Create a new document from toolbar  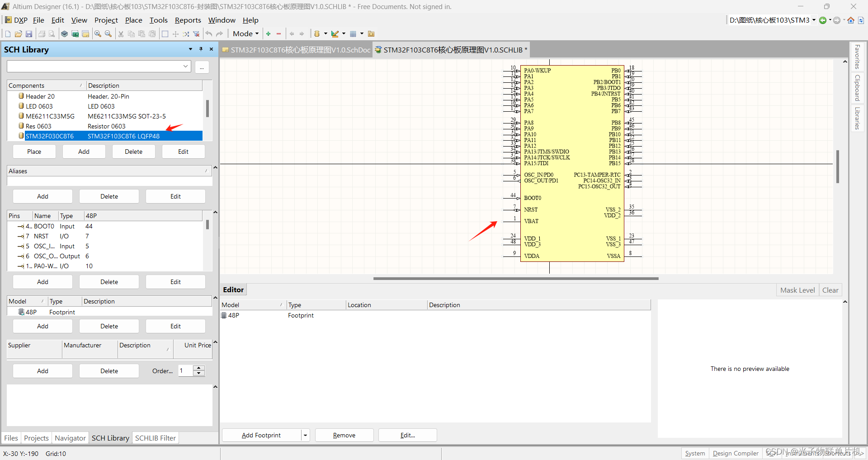8,34
